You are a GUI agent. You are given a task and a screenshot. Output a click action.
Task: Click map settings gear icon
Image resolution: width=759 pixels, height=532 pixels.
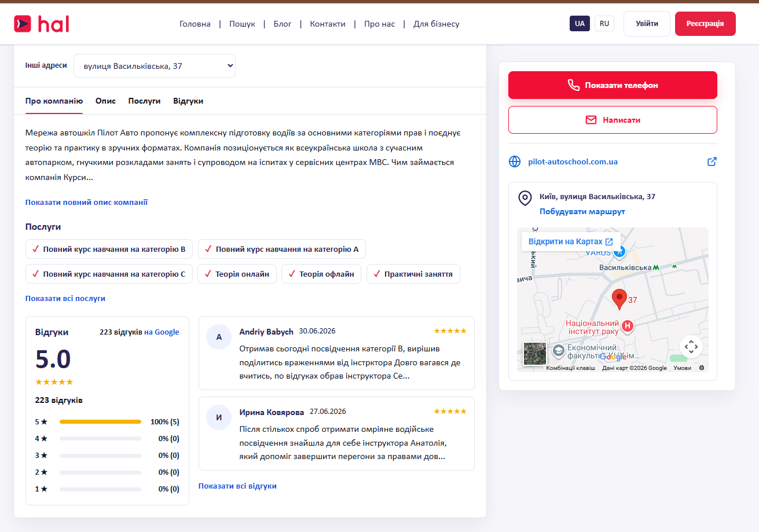702,368
